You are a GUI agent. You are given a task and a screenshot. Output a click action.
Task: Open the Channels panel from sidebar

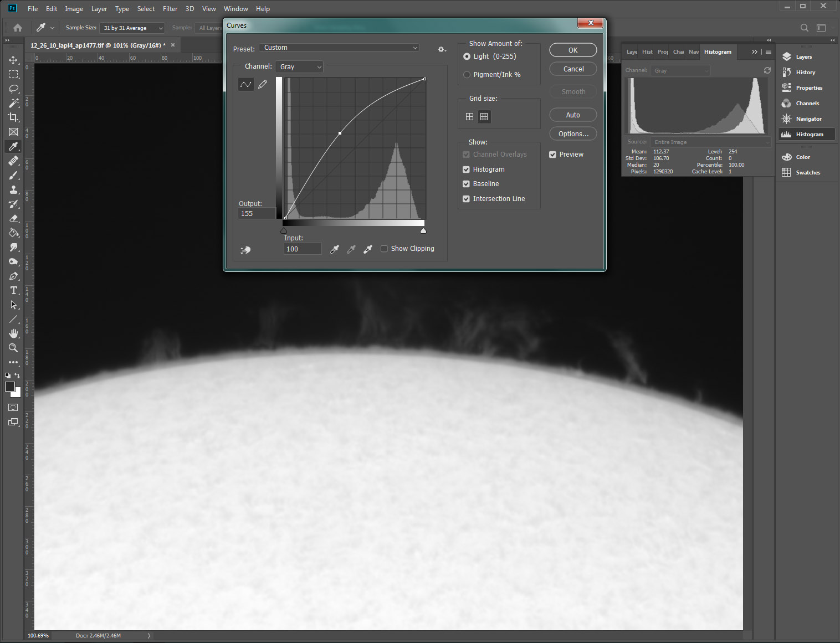point(806,104)
